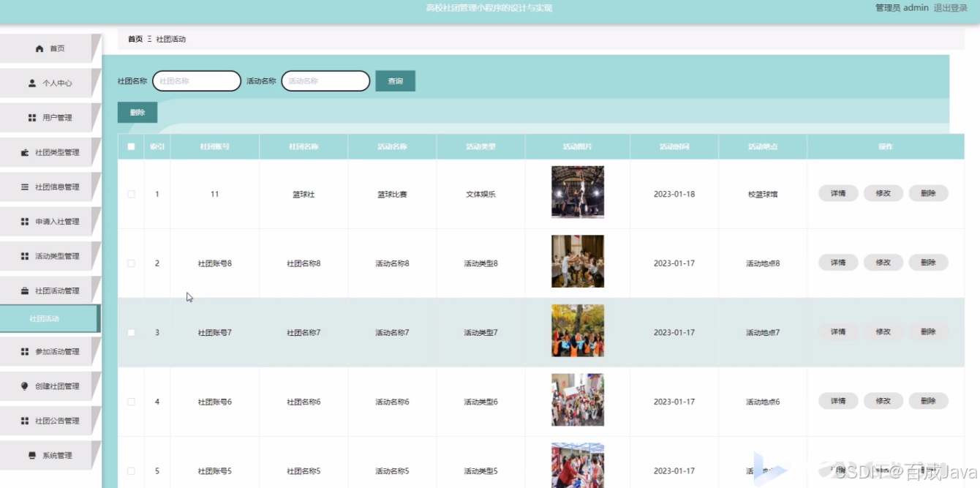Screen dimensions: 980x488
Task: Click the 文体娱乐 activity type cell
Action: pos(480,194)
